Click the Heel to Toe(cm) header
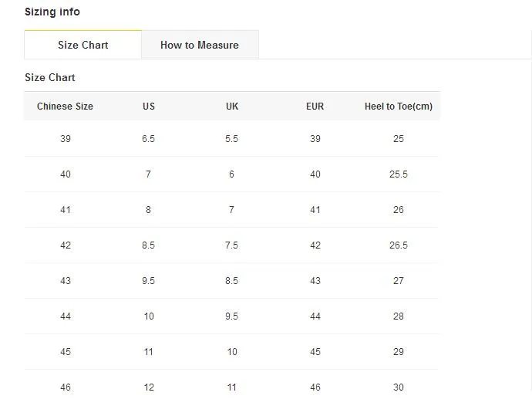This screenshot has height=406, width=532. [x=399, y=107]
